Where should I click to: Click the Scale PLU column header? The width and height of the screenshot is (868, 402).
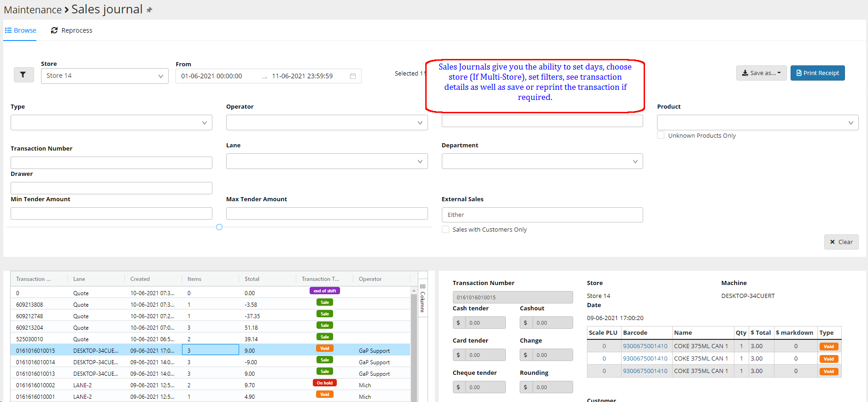click(x=603, y=332)
